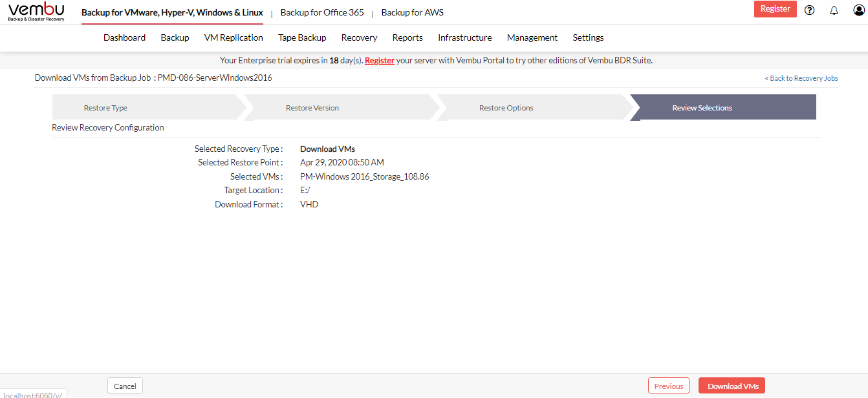Open the Settings menu

point(588,37)
